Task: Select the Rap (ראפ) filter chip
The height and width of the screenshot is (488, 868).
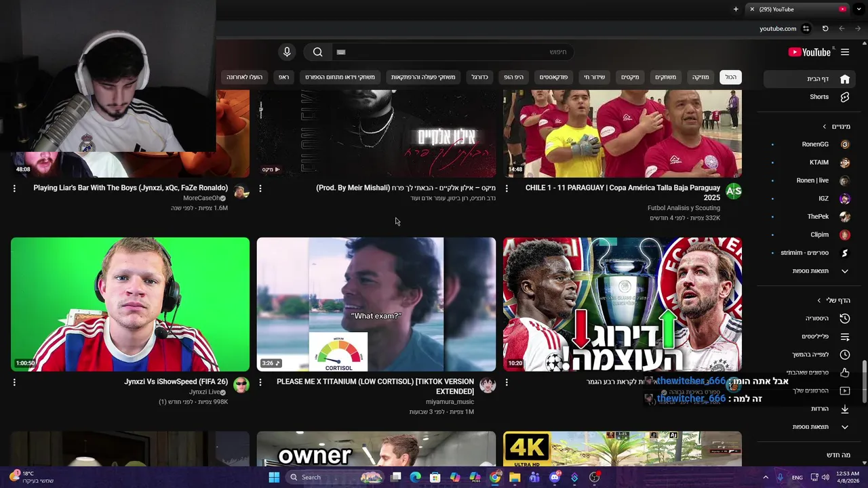Action: 283,77
